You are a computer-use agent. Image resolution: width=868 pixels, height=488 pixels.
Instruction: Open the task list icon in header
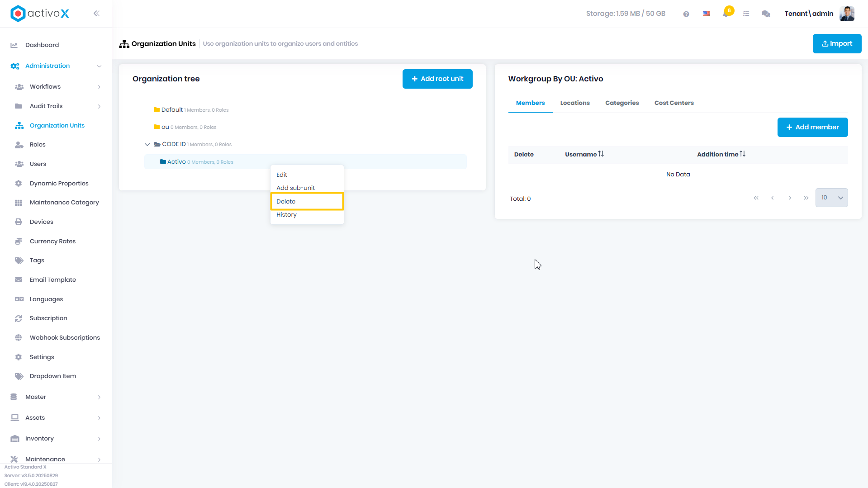tap(746, 14)
